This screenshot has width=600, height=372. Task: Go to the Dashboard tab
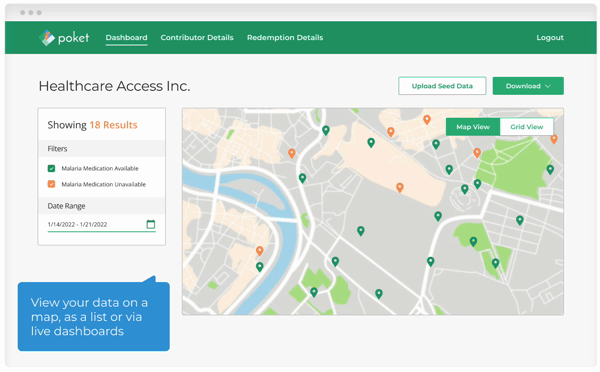pos(126,38)
